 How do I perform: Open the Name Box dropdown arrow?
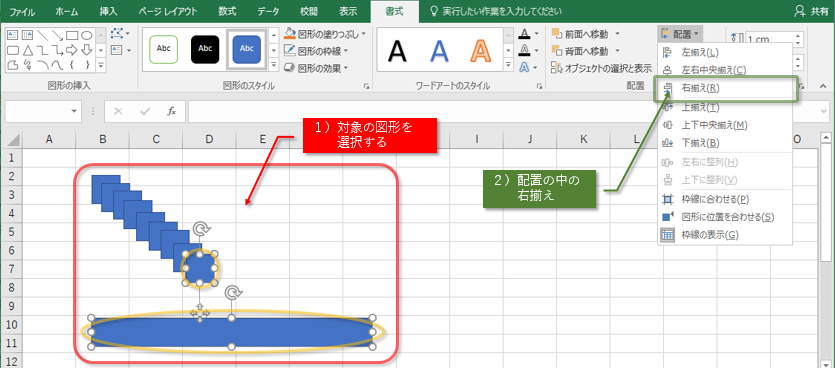(x=73, y=111)
